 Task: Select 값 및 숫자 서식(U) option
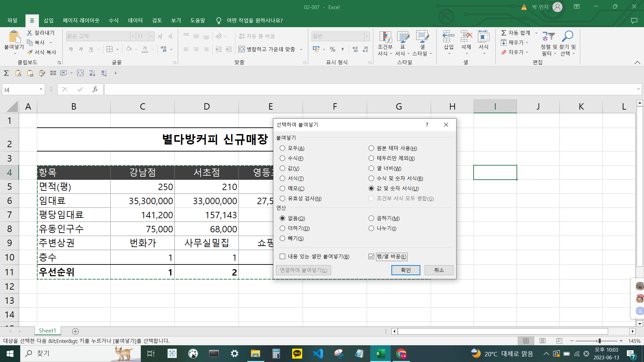pyautogui.click(x=371, y=188)
